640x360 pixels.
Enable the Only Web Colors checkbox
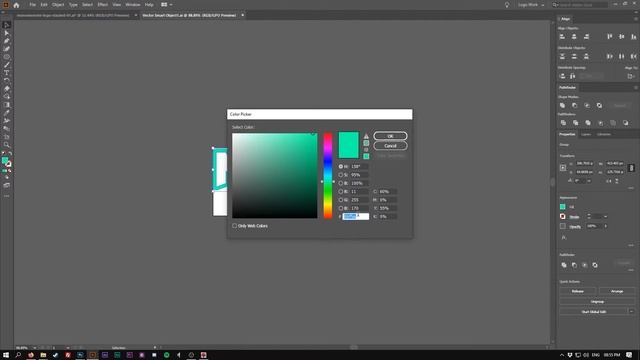(235, 226)
